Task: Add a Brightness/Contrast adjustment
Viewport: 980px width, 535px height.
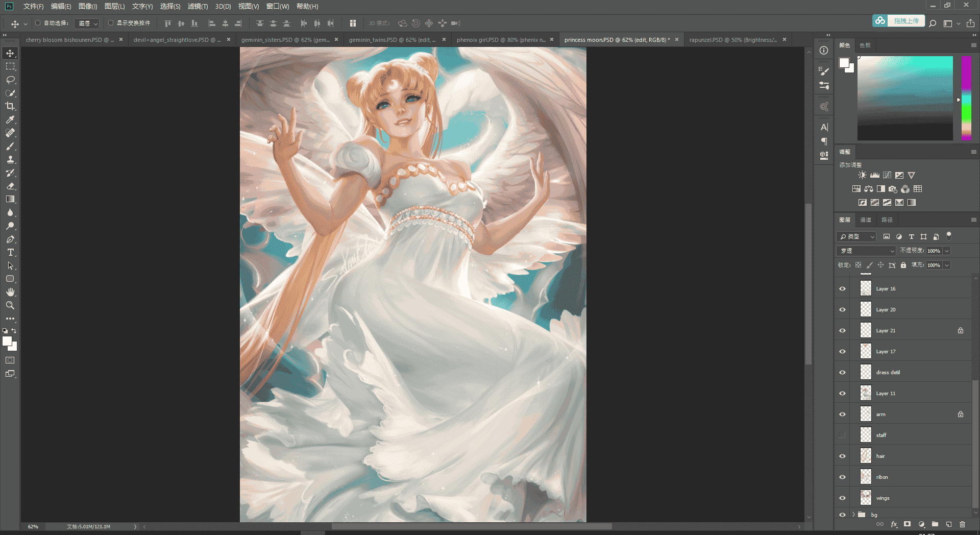Action: coord(862,175)
